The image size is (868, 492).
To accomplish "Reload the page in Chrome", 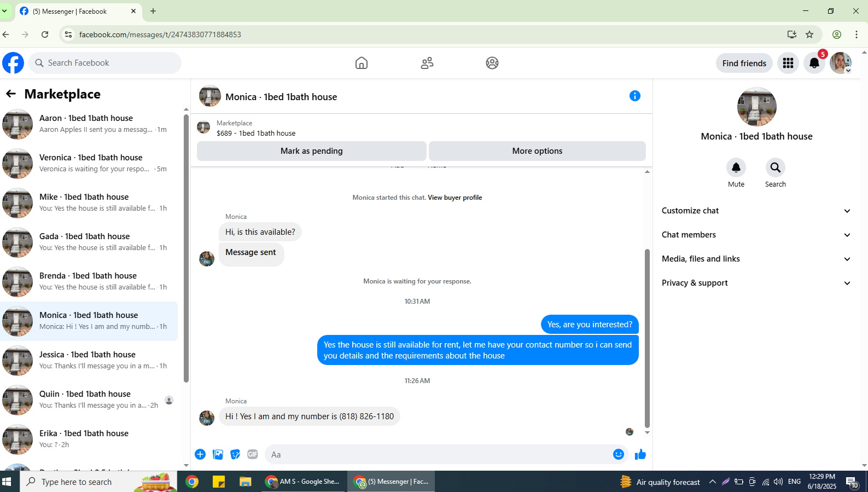I will 45,34.
